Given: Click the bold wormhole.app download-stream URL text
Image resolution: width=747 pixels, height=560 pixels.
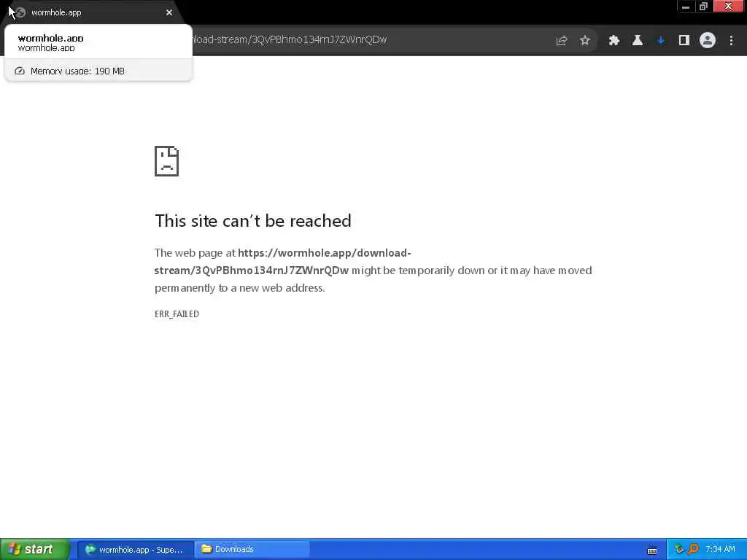Looking at the screenshot, I should click(x=282, y=262).
